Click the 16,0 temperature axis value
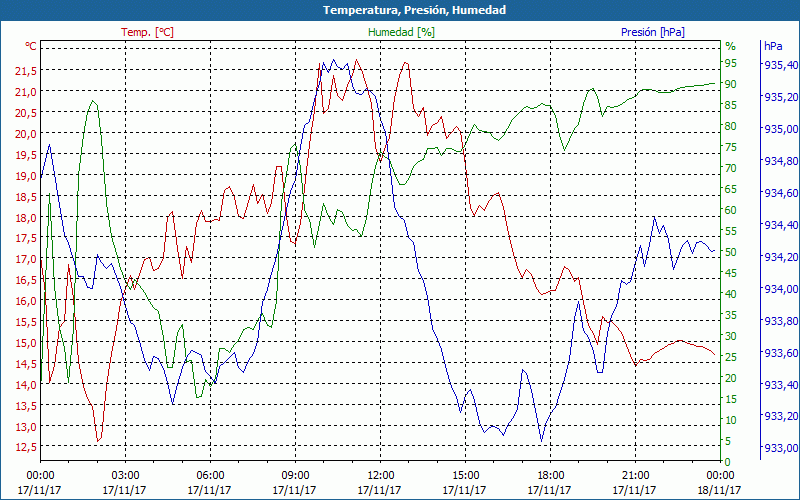Viewport: 800px width, 500px height. click(26, 301)
